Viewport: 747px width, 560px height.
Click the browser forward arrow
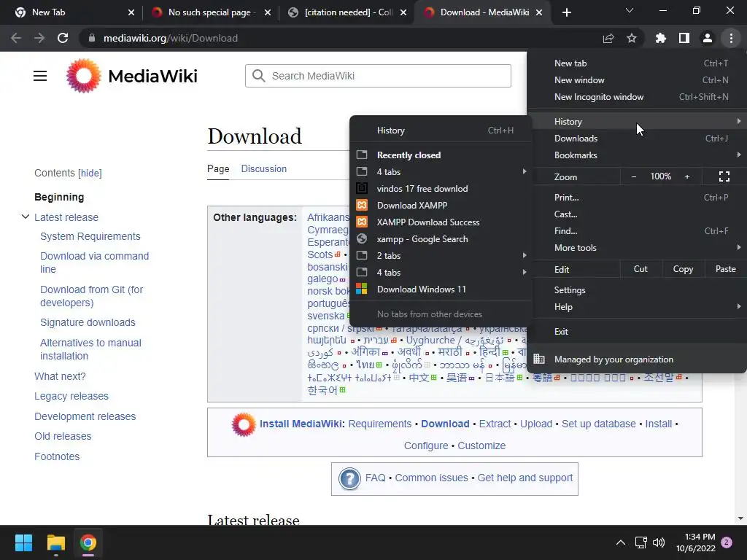point(39,38)
